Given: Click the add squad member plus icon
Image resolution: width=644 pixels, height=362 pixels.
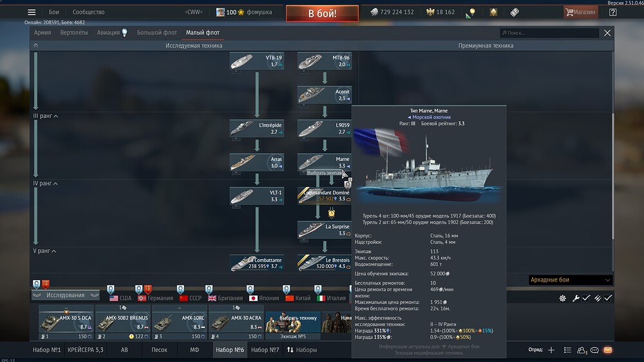Looking at the screenshot, I should click(x=551, y=350).
